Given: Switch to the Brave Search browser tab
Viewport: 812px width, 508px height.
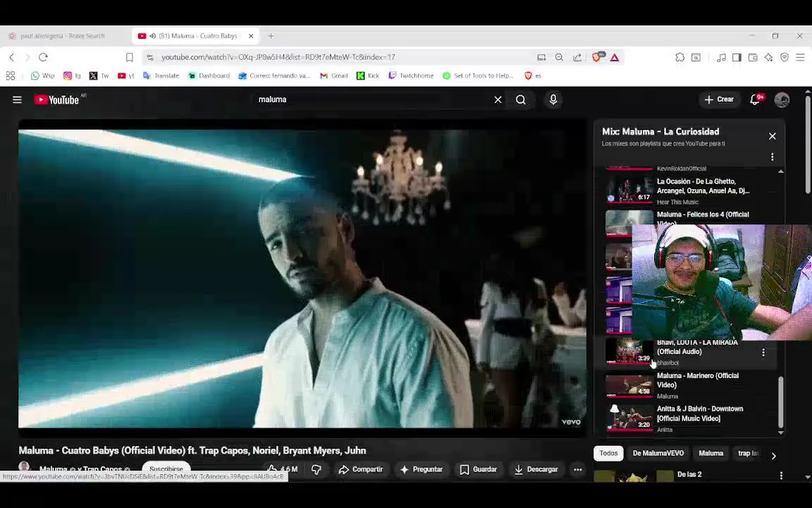Looking at the screenshot, I should 62,36.
